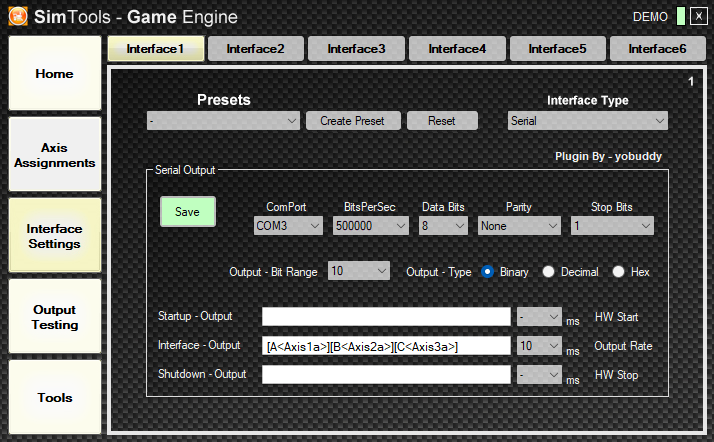Open the ComPort dropdown

(287, 227)
